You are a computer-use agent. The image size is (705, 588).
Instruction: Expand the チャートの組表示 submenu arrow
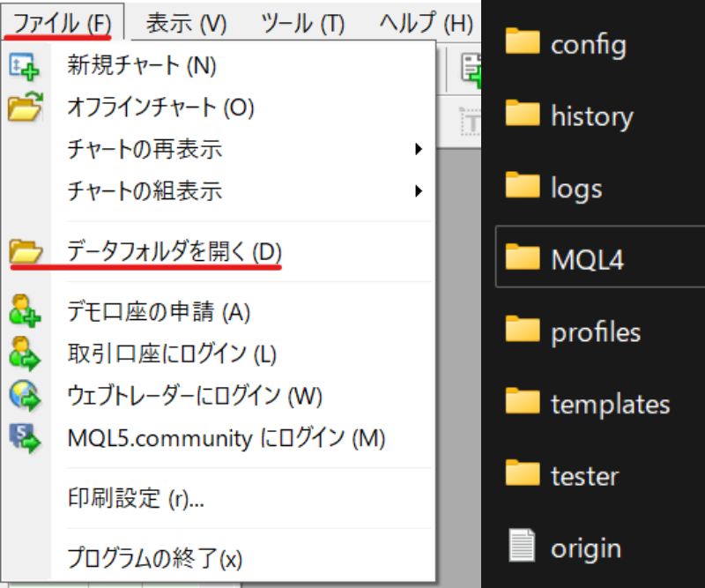point(419,190)
